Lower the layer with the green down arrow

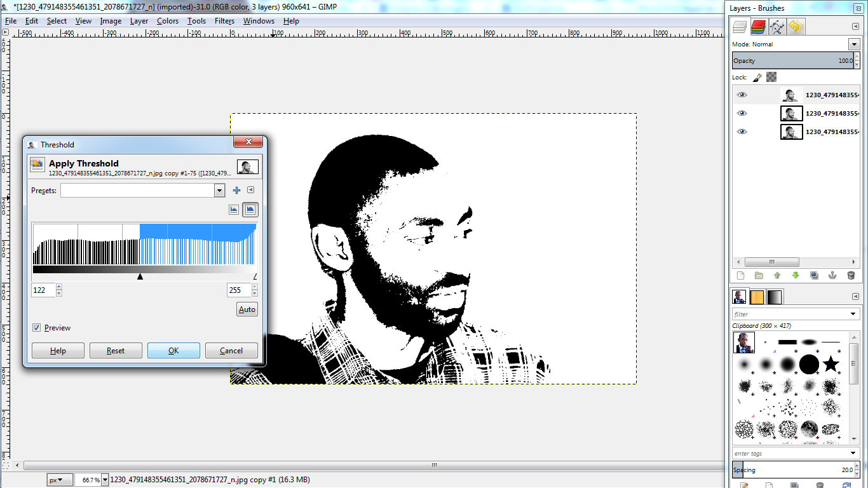click(x=796, y=275)
